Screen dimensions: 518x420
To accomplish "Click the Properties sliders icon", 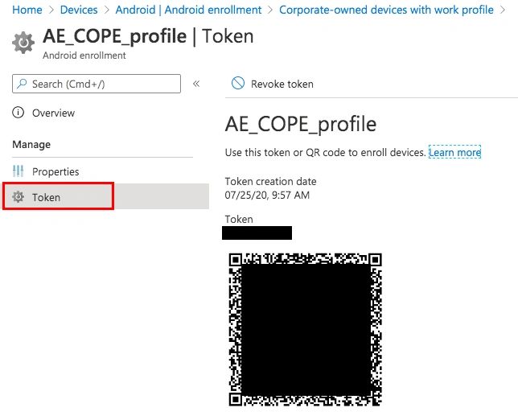I will click(x=18, y=171).
